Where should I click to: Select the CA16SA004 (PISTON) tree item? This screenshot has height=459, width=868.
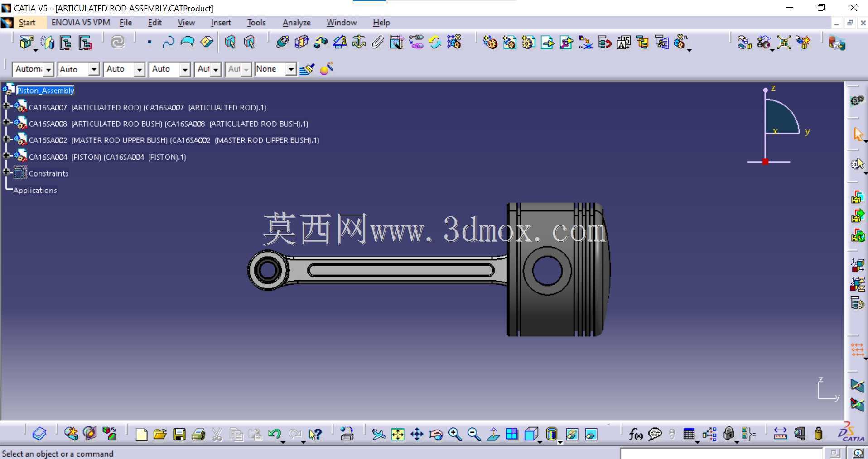point(107,157)
